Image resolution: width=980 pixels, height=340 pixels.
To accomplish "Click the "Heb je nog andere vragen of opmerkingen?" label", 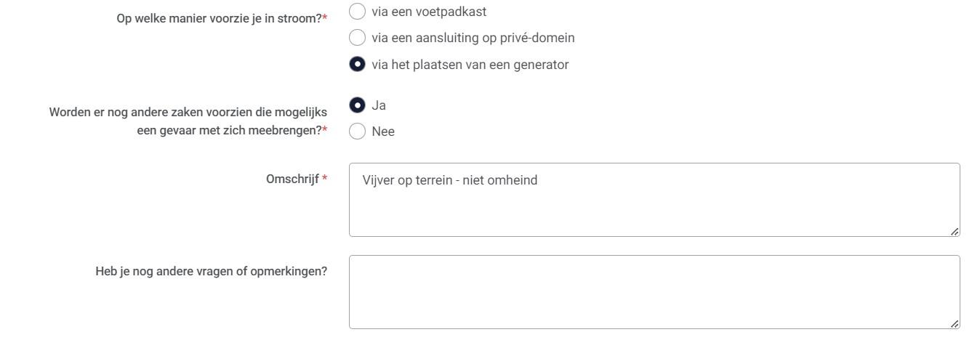I will pos(211,272).
